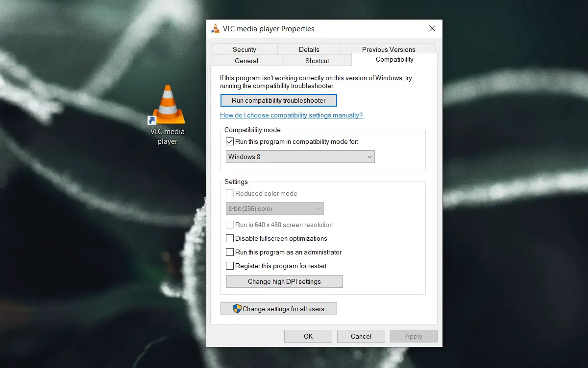Click Change high DPI settings button
Image resolution: width=588 pixels, height=368 pixels.
(x=284, y=281)
